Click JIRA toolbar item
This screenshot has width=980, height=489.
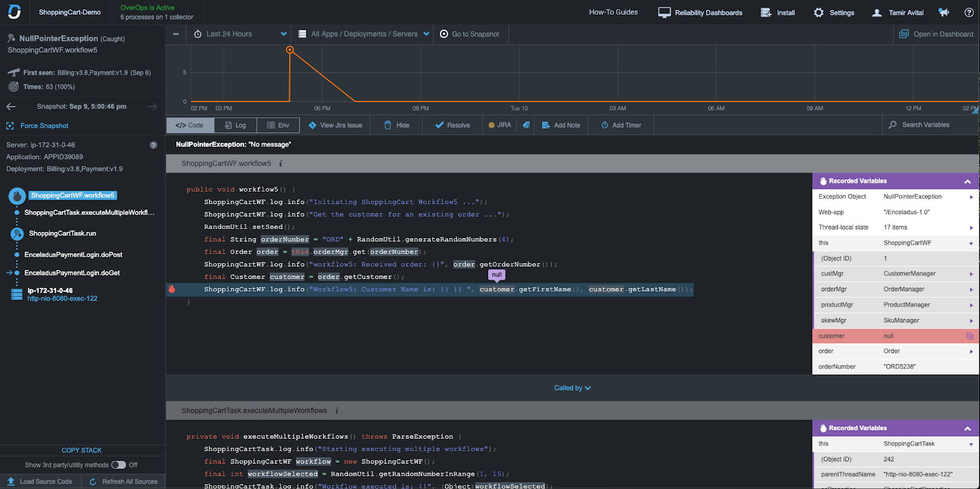tap(500, 125)
